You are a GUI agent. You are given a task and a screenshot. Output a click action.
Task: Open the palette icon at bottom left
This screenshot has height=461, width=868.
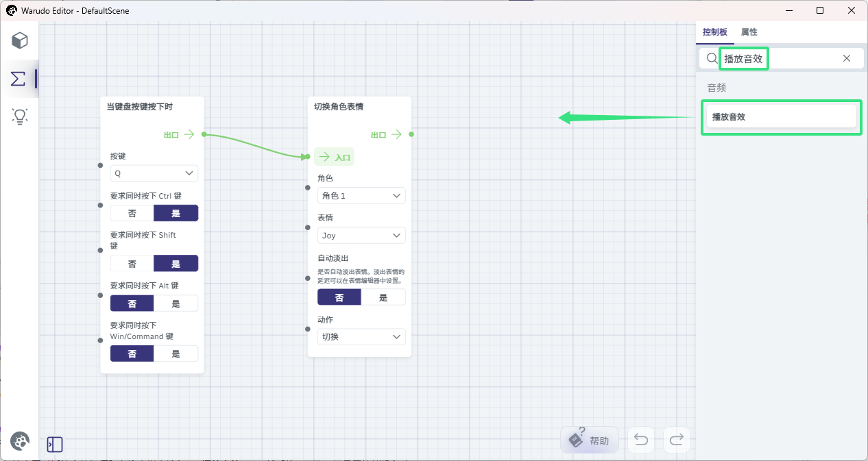point(20,442)
